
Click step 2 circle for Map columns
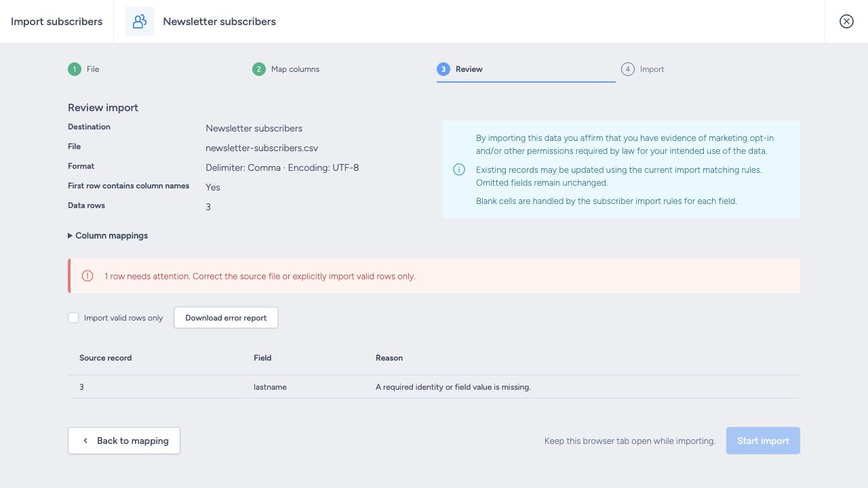click(x=259, y=69)
